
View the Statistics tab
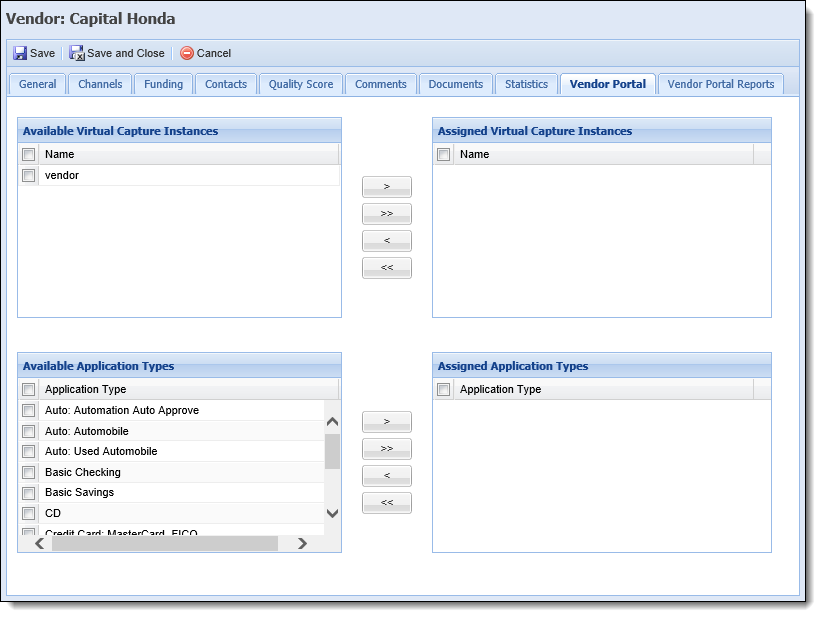[526, 84]
